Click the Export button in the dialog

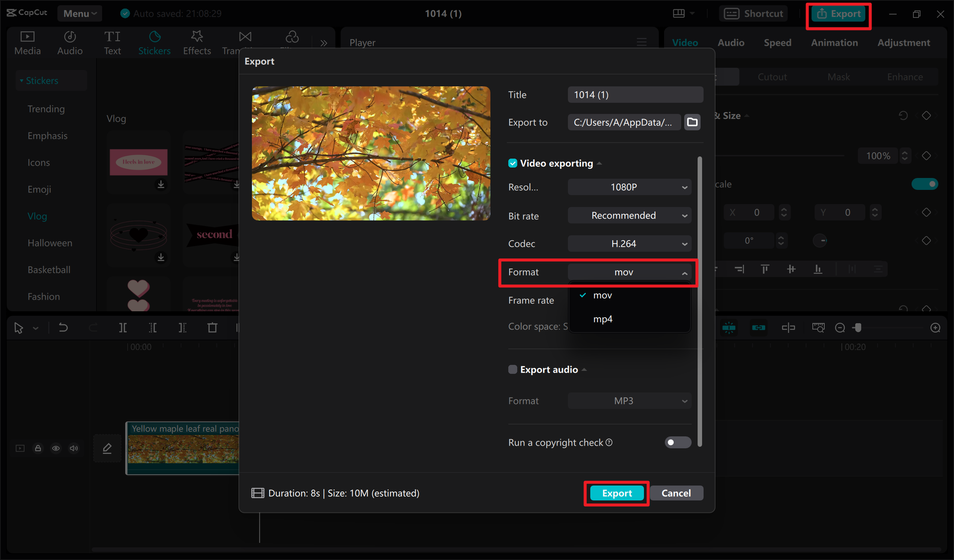click(x=616, y=493)
